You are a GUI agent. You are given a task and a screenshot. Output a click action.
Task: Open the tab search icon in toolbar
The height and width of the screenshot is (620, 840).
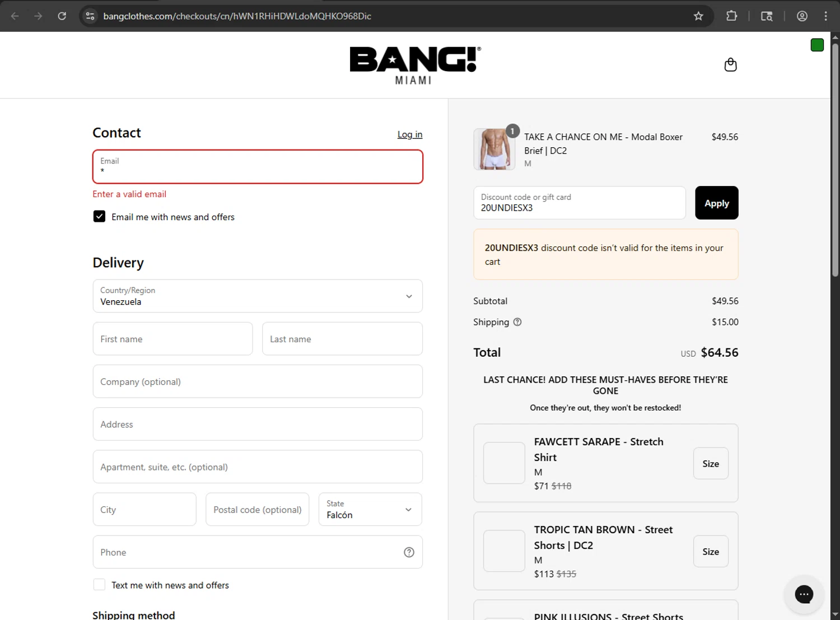pos(767,16)
